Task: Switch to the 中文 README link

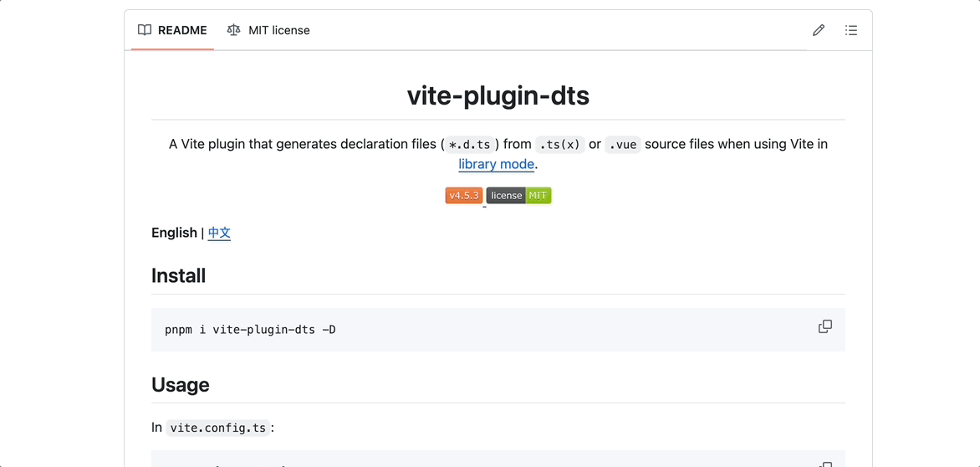Action: click(x=219, y=233)
